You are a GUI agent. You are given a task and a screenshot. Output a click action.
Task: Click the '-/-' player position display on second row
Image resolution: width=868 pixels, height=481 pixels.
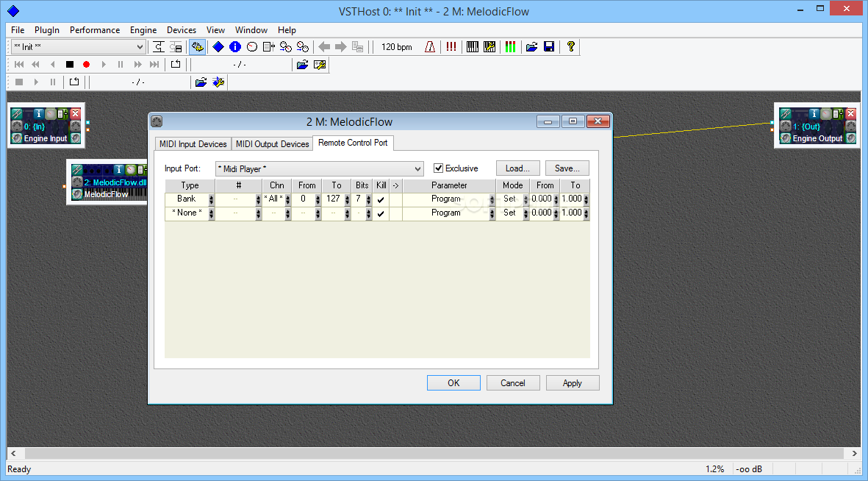pyautogui.click(x=240, y=65)
